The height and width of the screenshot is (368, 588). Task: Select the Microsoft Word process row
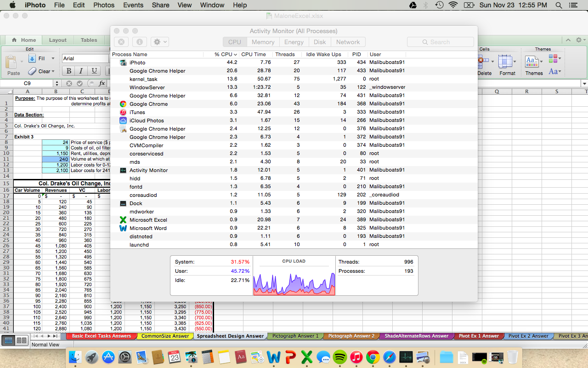(294, 228)
